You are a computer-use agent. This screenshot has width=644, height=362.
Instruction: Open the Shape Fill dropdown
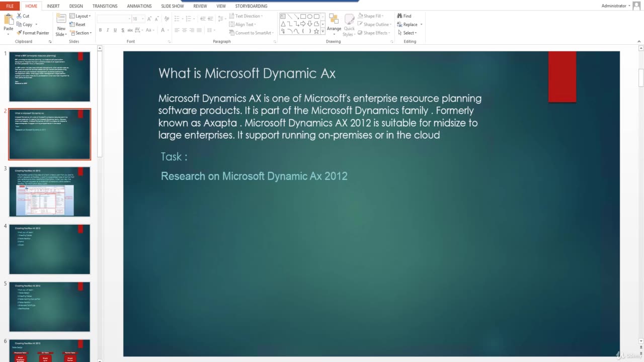tap(371, 16)
